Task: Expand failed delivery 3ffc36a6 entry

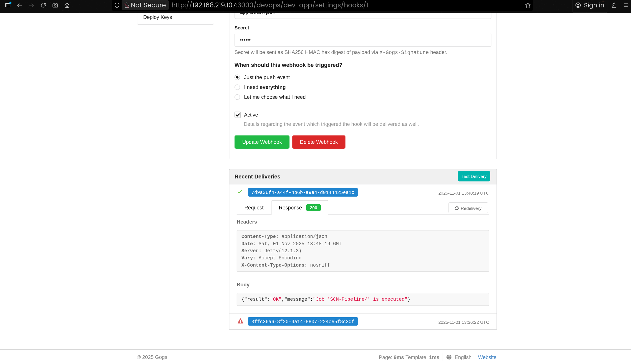Action: pos(302,321)
